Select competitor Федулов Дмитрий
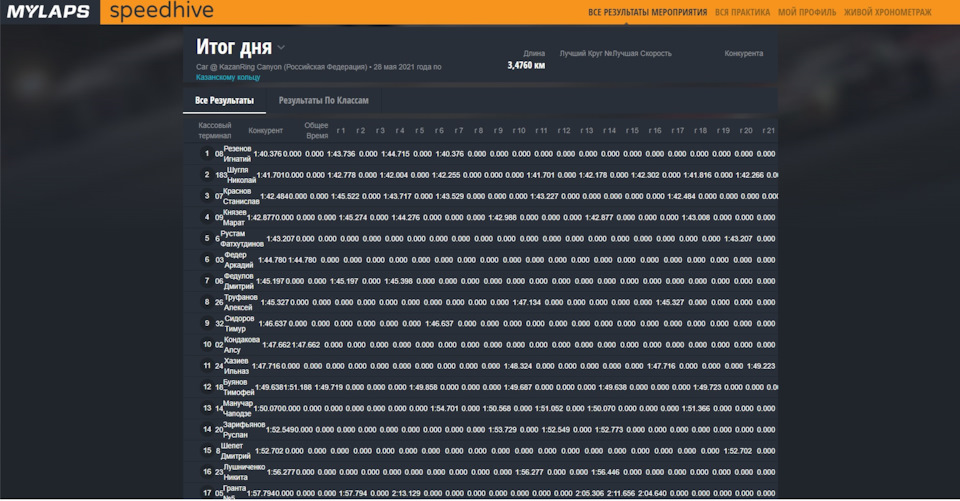The image size is (960, 501). [238, 281]
